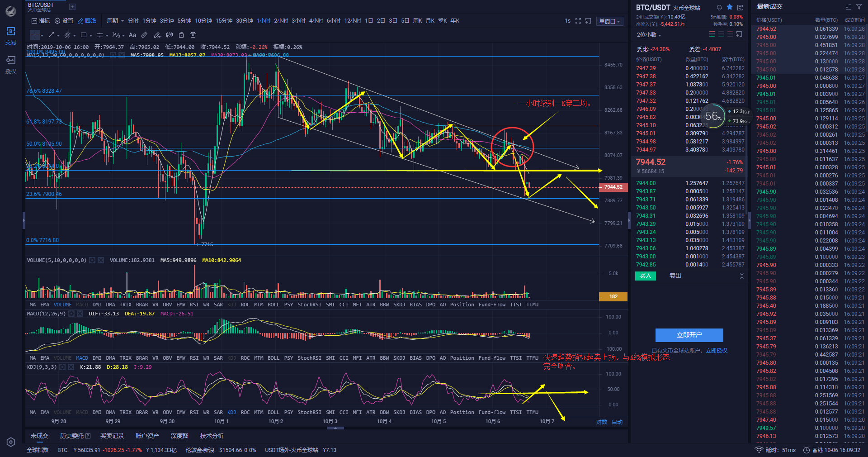Click the bell price alert icon

click(x=719, y=7)
